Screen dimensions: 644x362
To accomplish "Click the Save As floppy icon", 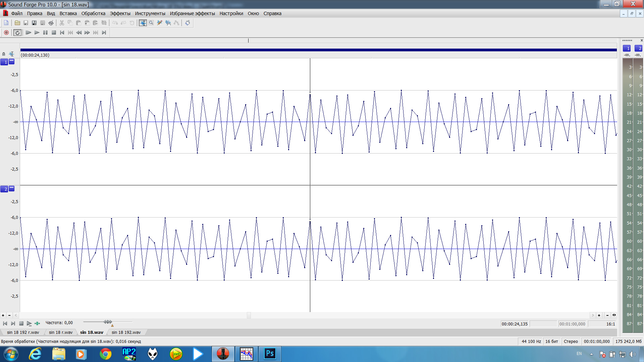I will click(34, 23).
